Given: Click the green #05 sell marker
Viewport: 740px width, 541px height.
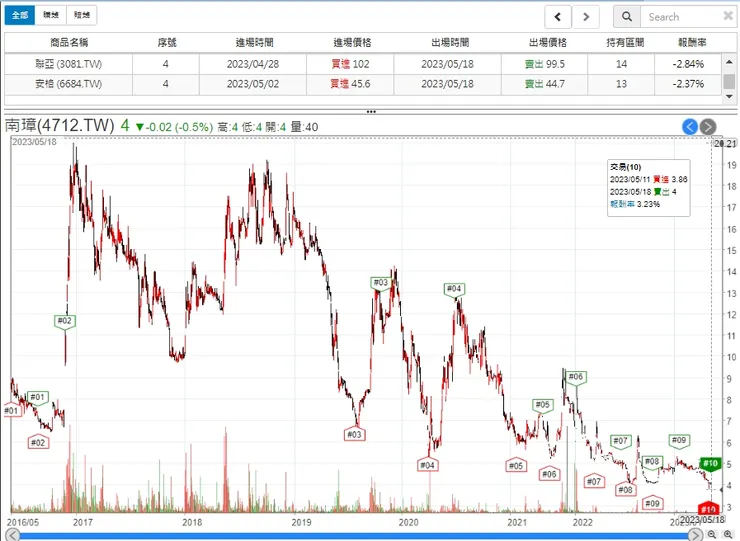Looking at the screenshot, I should click(x=543, y=405).
